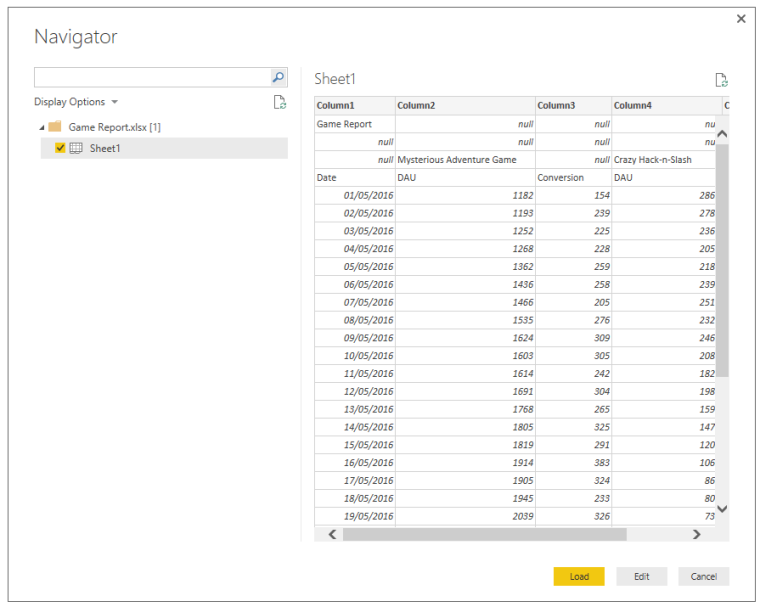Refresh the navigator list icon
This screenshot has width=760, height=607.
click(x=280, y=102)
